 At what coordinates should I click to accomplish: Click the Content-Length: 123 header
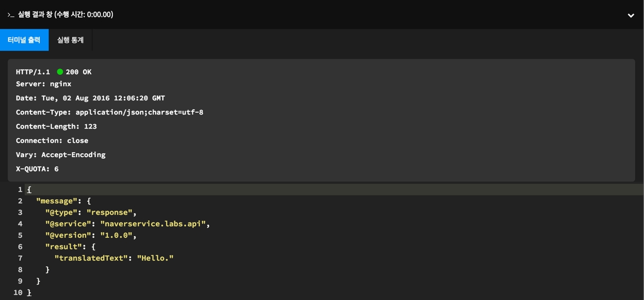pos(56,127)
